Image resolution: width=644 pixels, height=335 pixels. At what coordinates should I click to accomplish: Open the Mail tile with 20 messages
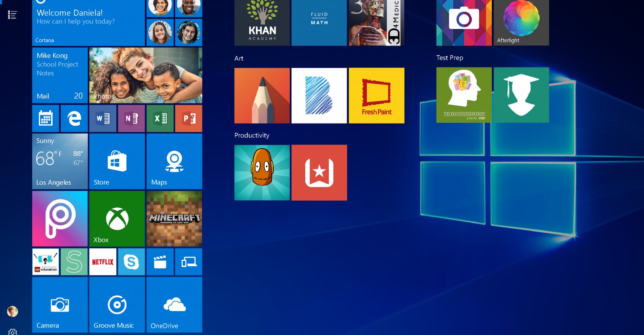60,75
